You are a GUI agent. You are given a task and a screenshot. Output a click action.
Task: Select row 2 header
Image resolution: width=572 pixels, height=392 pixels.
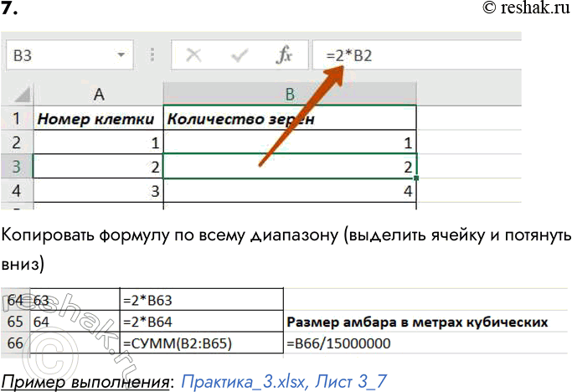point(17,142)
